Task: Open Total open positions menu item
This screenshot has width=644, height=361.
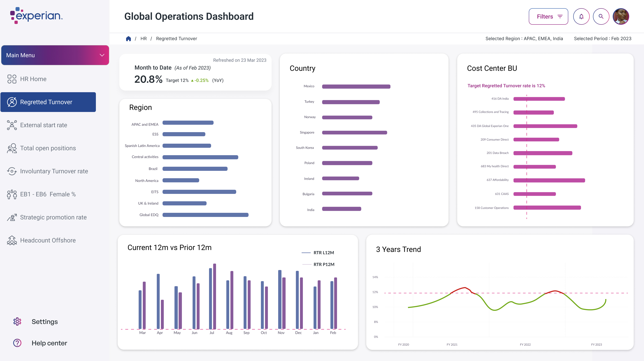Action: (x=48, y=148)
